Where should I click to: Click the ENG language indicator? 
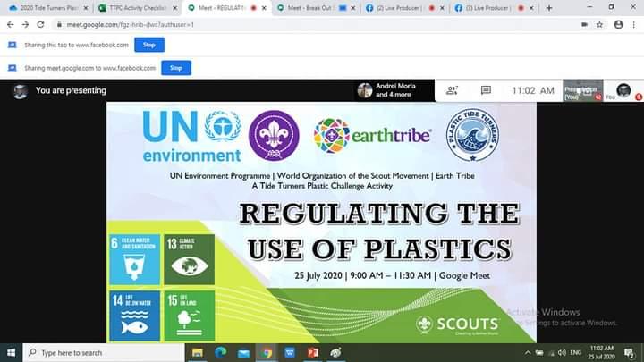[x=576, y=352]
